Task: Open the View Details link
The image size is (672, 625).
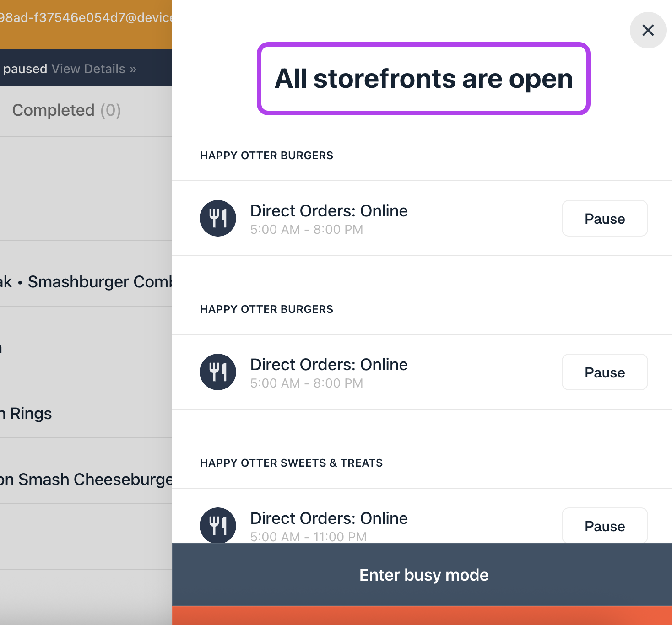Action: pyautogui.click(x=94, y=69)
